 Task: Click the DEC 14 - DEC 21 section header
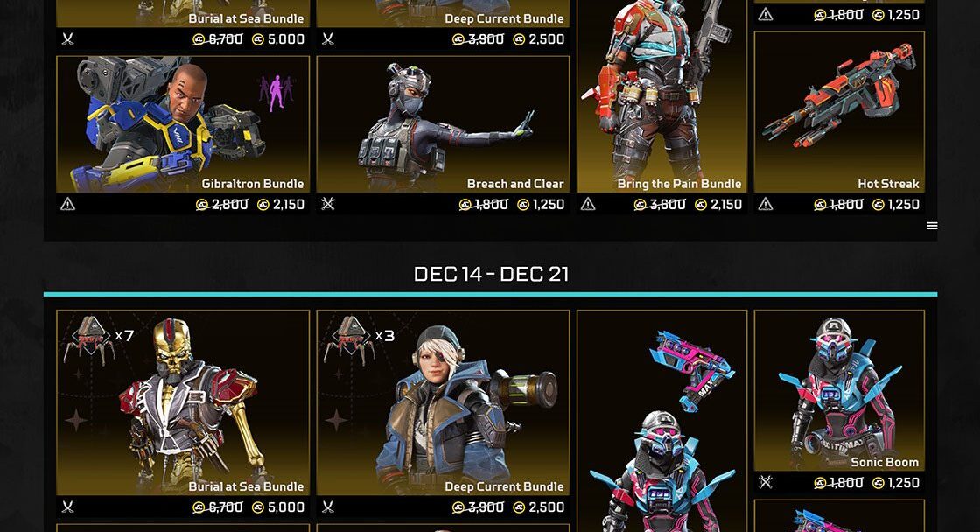(491, 274)
